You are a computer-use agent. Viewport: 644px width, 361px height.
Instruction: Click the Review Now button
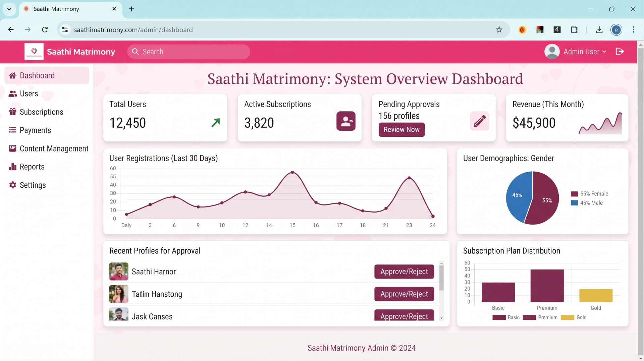tap(401, 130)
